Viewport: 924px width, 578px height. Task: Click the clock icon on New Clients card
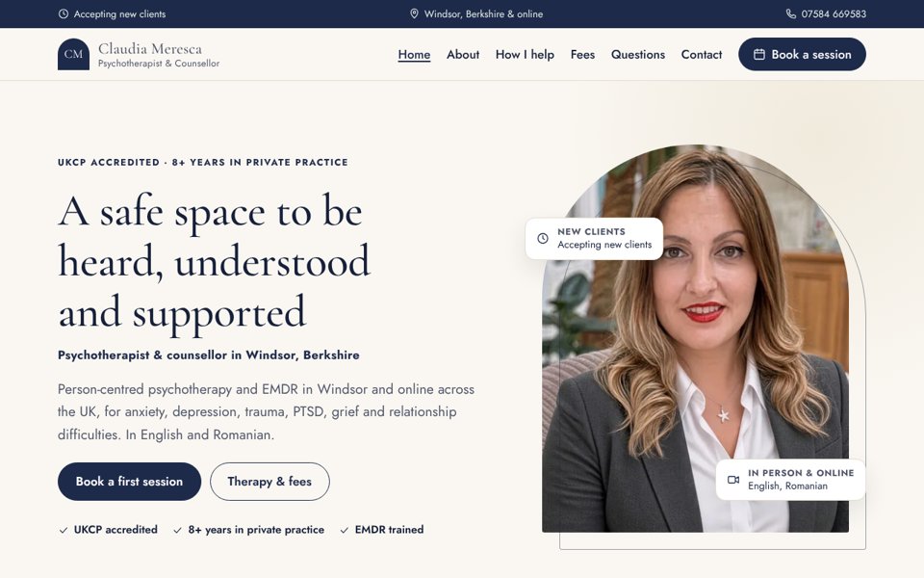(543, 238)
